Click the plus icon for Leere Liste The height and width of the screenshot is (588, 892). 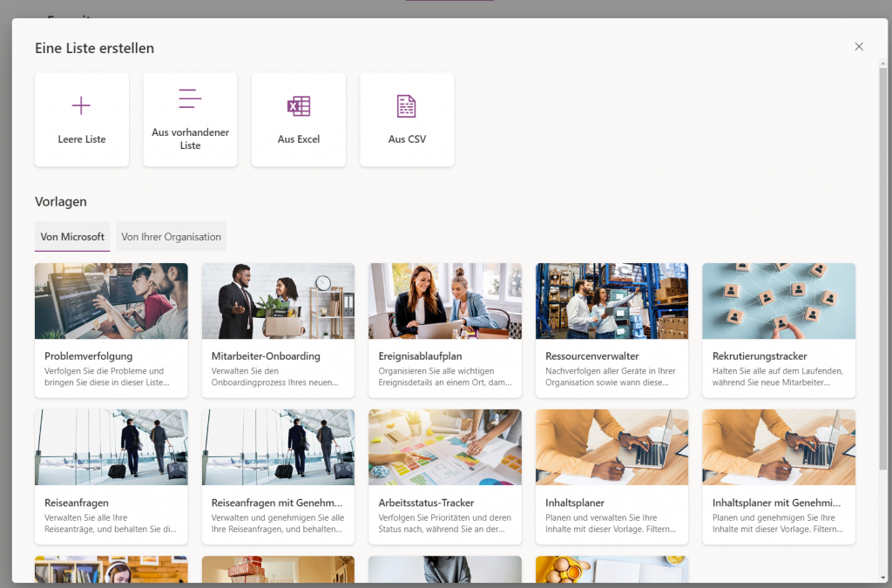click(x=81, y=105)
